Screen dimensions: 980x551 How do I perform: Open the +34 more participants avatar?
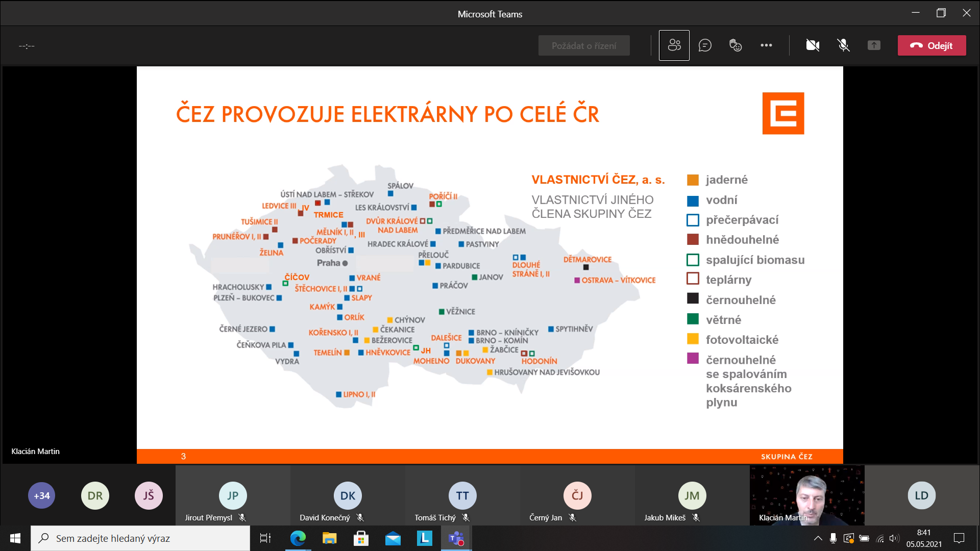click(42, 495)
